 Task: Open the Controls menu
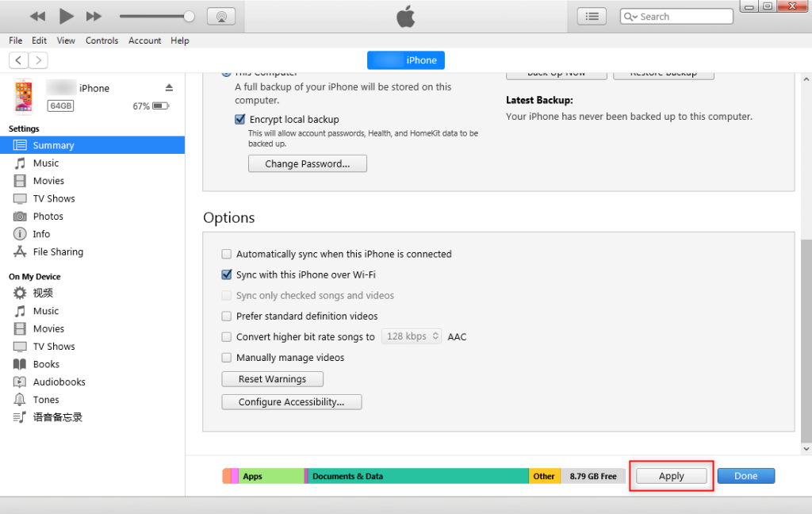point(101,40)
